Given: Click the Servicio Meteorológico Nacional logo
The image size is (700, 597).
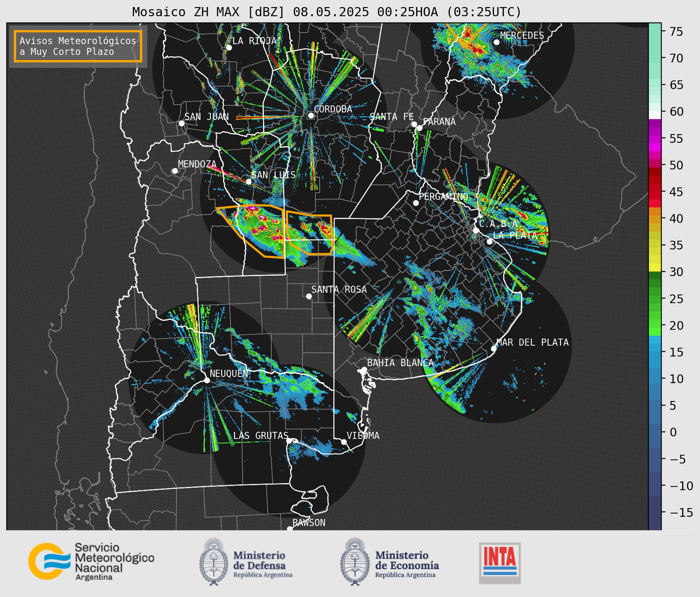Looking at the screenshot, I should click(x=91, y=562).
